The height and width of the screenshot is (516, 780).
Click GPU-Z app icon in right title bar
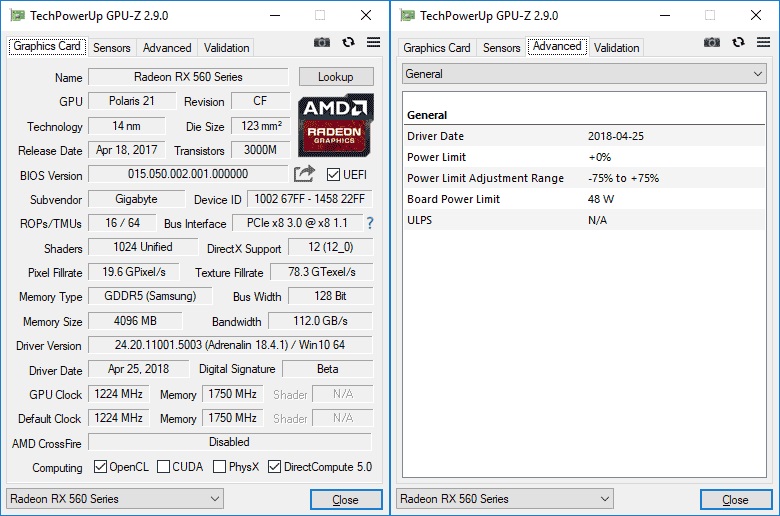coord(407,15)
